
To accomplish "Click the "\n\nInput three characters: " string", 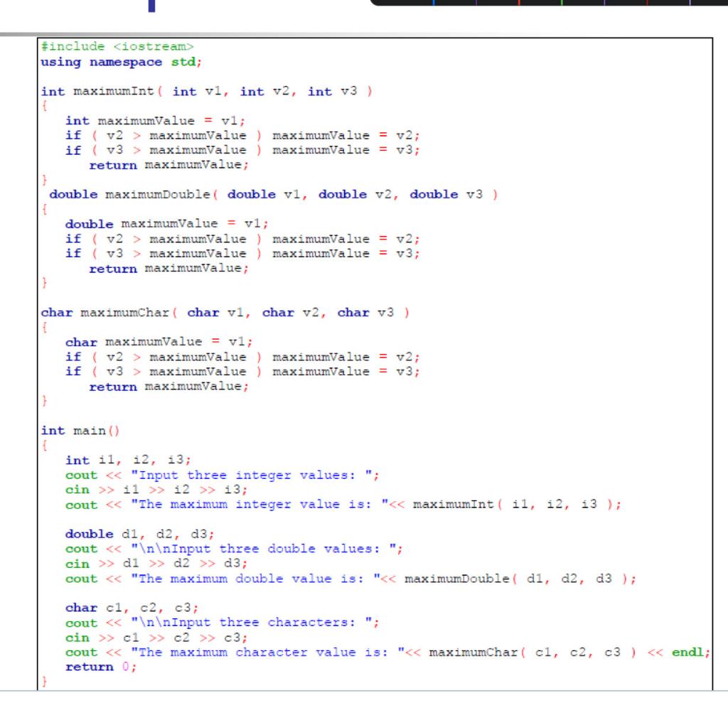I will click(x=252, y=623).
